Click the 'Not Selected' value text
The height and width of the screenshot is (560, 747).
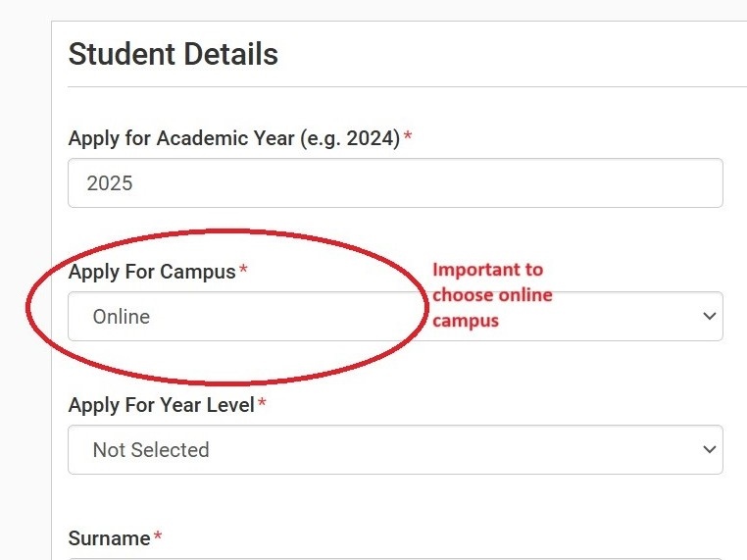(x=151, y=450)
